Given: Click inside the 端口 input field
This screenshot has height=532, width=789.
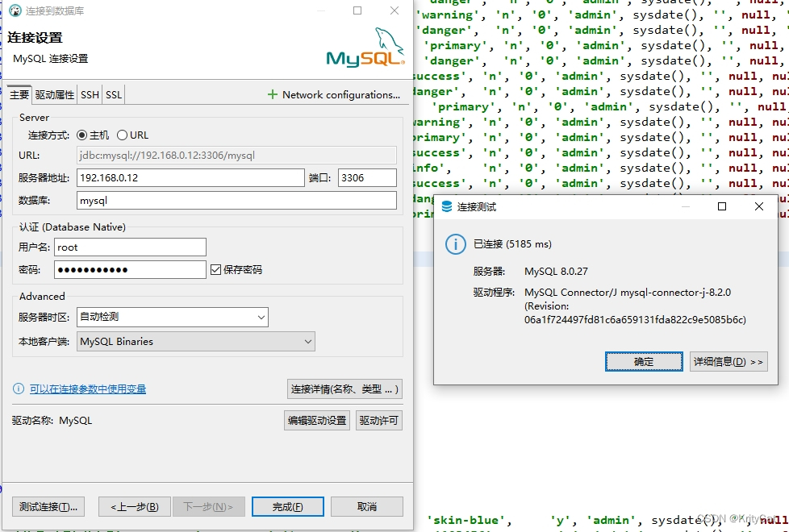Looking at the screenshot, I should click(x=366, y=177).
